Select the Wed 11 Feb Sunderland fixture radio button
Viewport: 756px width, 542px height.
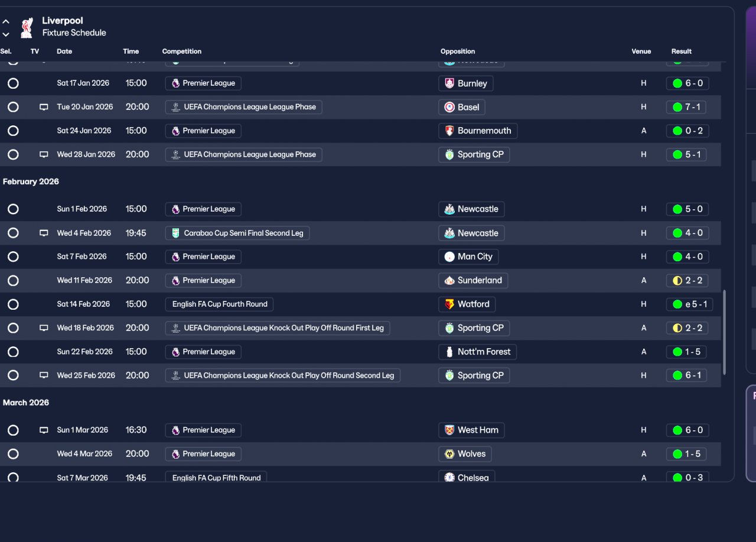(x=13, y=280)
